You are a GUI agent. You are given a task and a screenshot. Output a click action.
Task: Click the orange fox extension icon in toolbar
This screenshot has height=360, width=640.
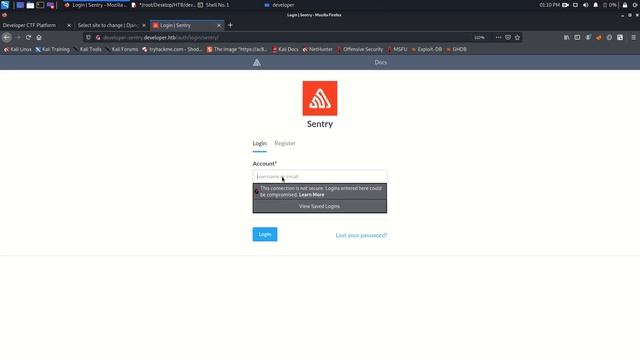pyautogui.click(x=599, y=38)
